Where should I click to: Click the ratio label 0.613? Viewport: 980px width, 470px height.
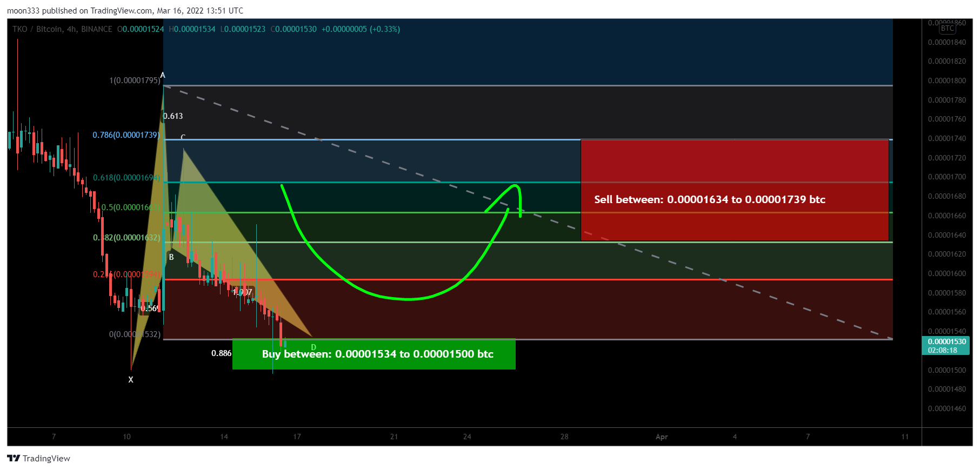click(x=173, y=116)
